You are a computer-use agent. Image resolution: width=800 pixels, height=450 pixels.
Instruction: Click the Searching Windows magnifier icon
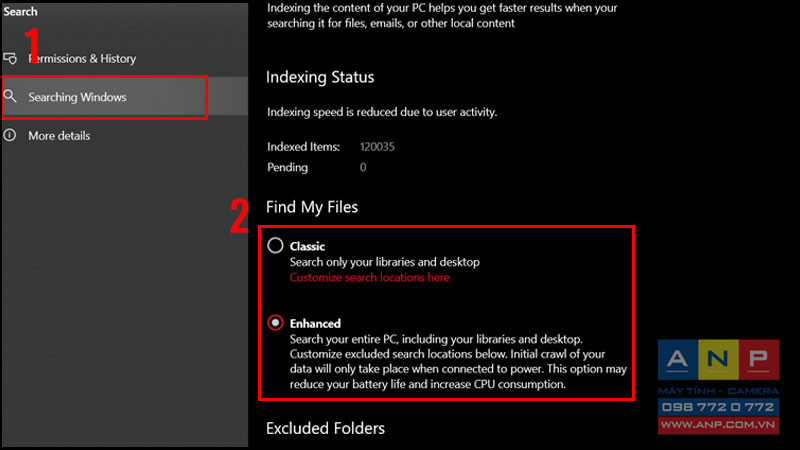[x=10, y=96]
